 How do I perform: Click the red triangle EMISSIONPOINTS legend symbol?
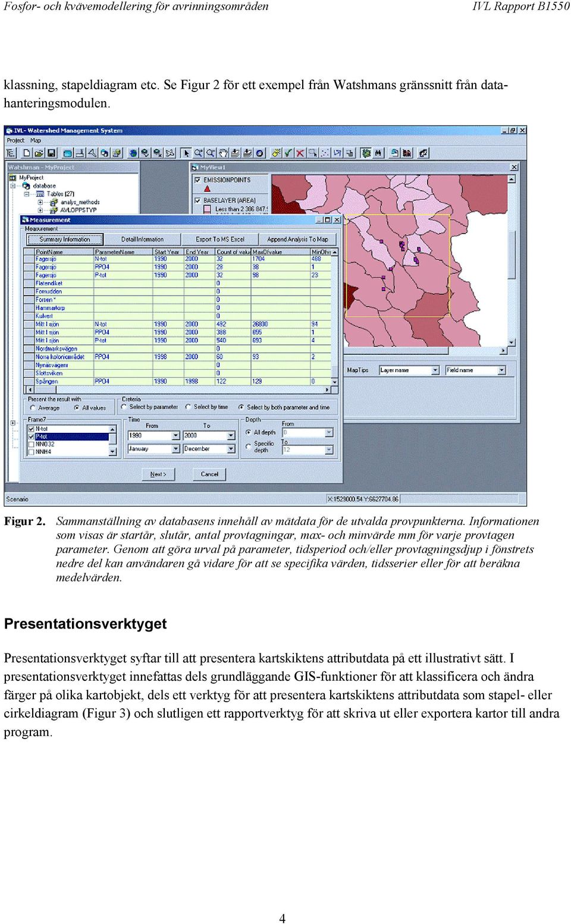point(208,188)
